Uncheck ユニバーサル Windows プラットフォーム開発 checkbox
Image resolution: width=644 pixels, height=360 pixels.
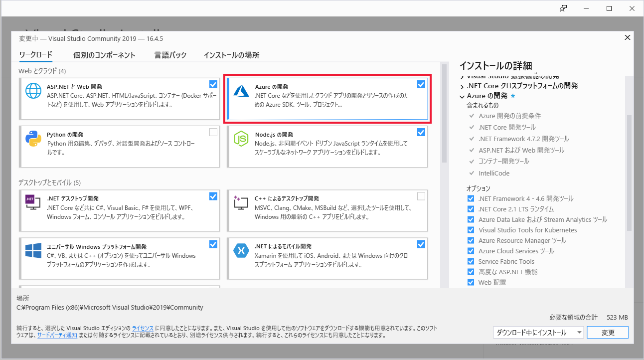point(213,244)
